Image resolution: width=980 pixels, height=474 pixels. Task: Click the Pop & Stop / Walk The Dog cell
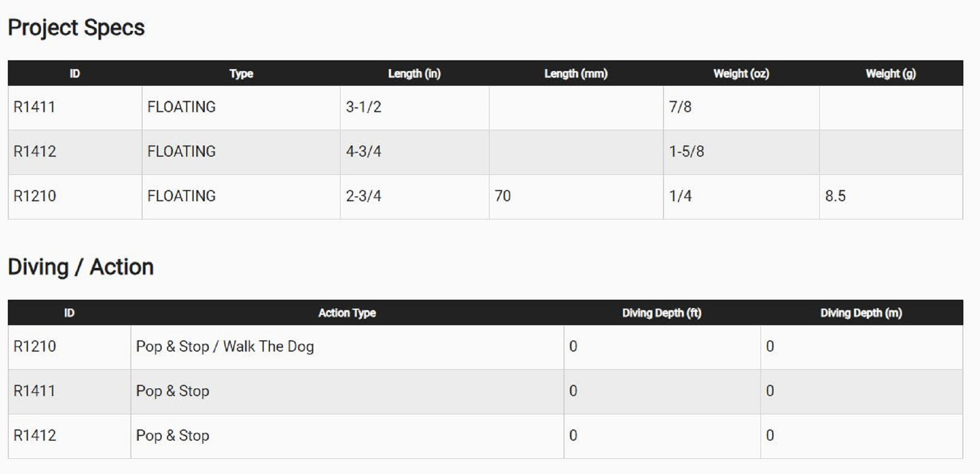click(x=225, y=347)
